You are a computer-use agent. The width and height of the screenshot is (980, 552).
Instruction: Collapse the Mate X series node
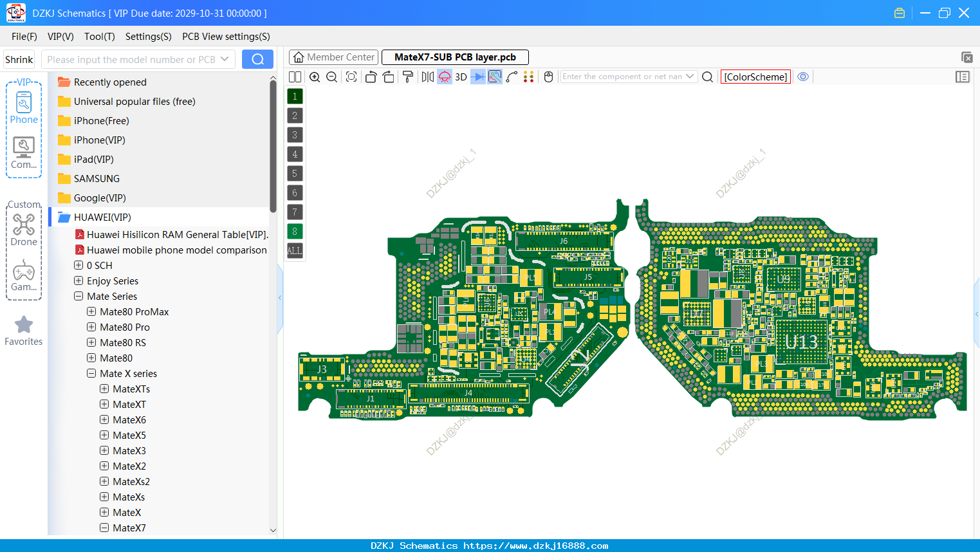91,373
